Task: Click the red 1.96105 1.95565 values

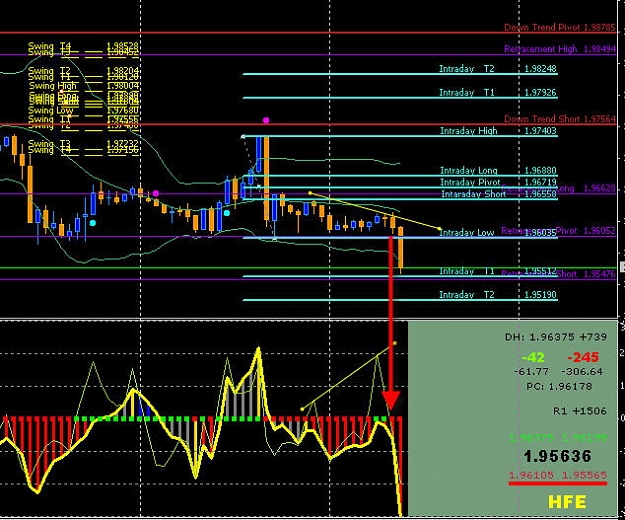Action: (x=558, y=475)
